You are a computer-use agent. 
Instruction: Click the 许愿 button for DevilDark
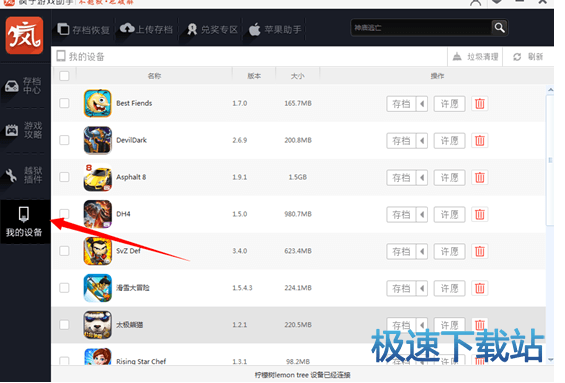449,141
